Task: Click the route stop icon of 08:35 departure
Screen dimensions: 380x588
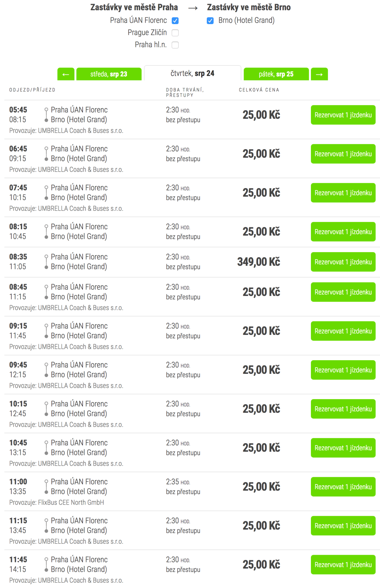Action: 46,262
